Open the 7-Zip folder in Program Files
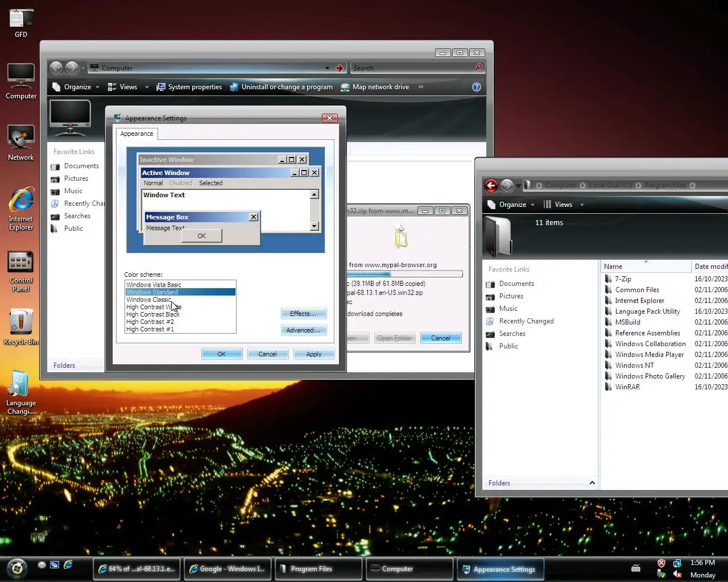This screenshot has width=728, height=582. tap(623, 279)
